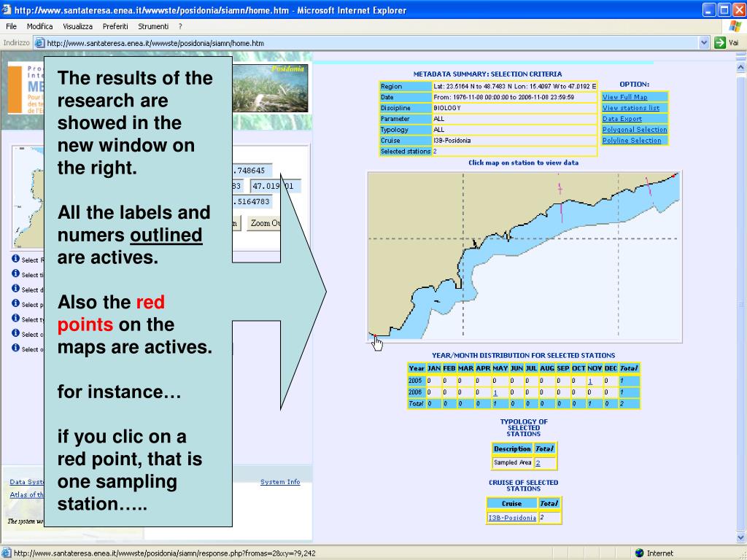Click the Selected stations value 2
747x560 pixels.
click(x=435, y=152)
